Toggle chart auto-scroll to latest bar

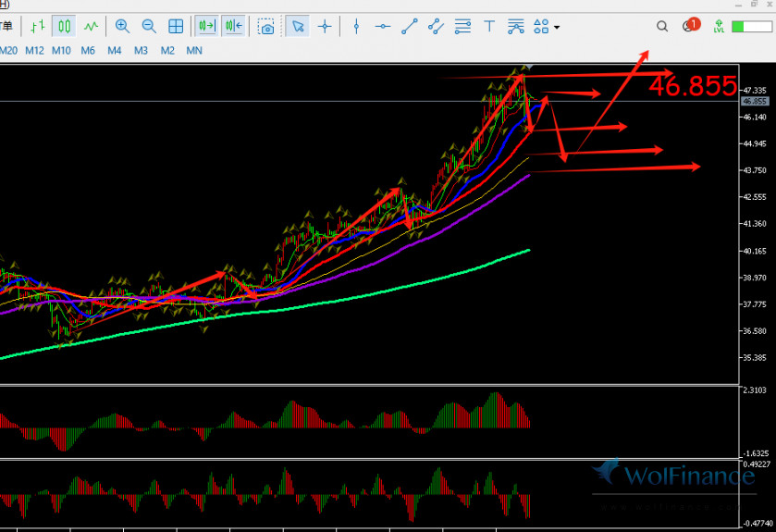point(206,27)
